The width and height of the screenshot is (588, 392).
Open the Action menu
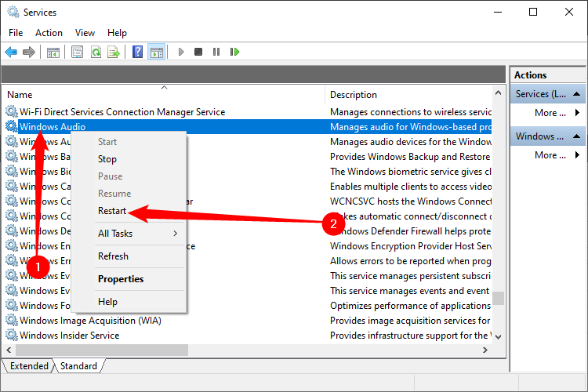pos(49,33)
